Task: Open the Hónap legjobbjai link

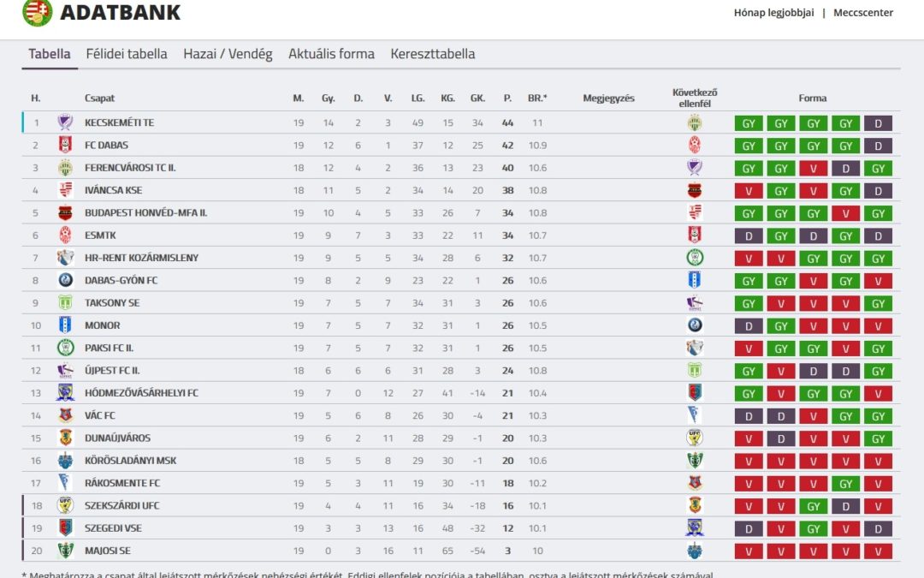Action: coord(773,12)
